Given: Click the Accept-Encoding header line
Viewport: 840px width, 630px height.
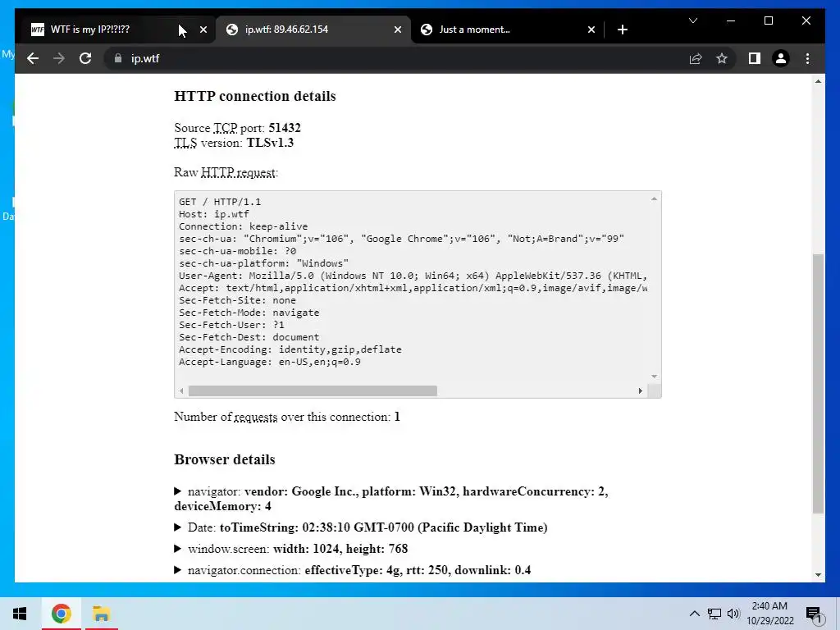Looking at the screenshot, I should (x=290, y=349).
